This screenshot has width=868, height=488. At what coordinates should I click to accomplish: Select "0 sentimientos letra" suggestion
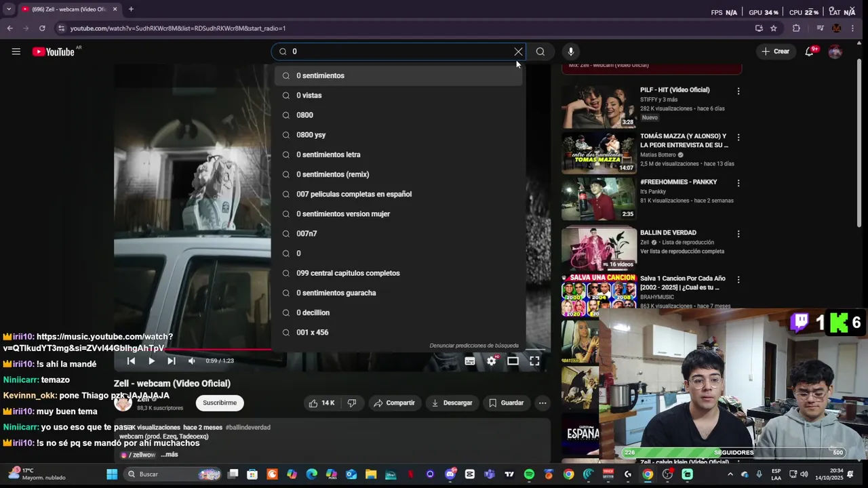click(x=399, y=155)
